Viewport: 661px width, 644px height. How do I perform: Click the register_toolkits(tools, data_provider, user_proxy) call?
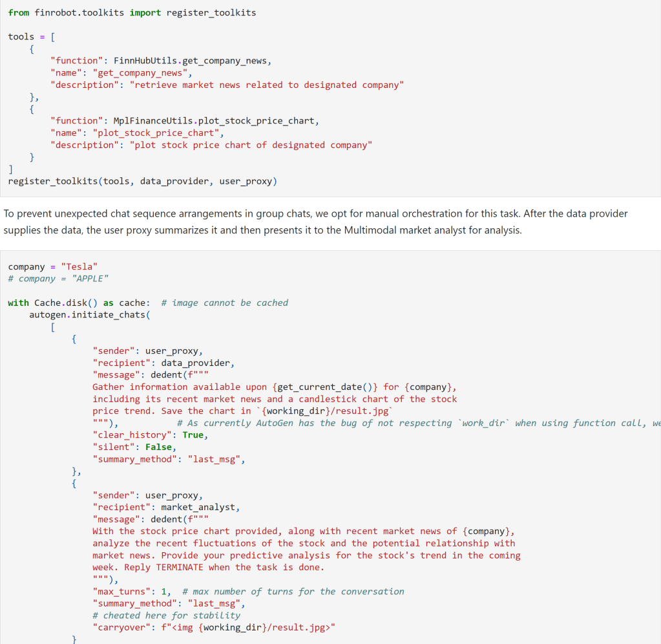[142, 181]
